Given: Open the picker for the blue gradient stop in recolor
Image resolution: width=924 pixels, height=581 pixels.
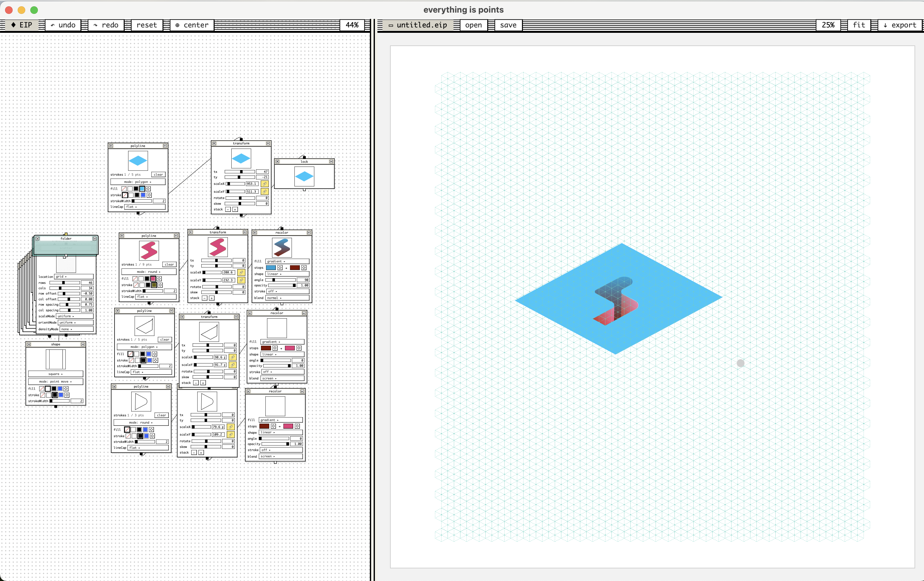Looking at the screenshot, I should pyautogui.click(x=280, y=268).
